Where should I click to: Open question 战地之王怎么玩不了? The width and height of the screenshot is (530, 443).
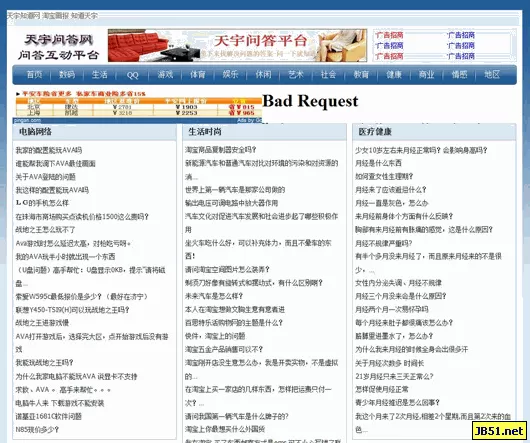click(x=46, y=230)
